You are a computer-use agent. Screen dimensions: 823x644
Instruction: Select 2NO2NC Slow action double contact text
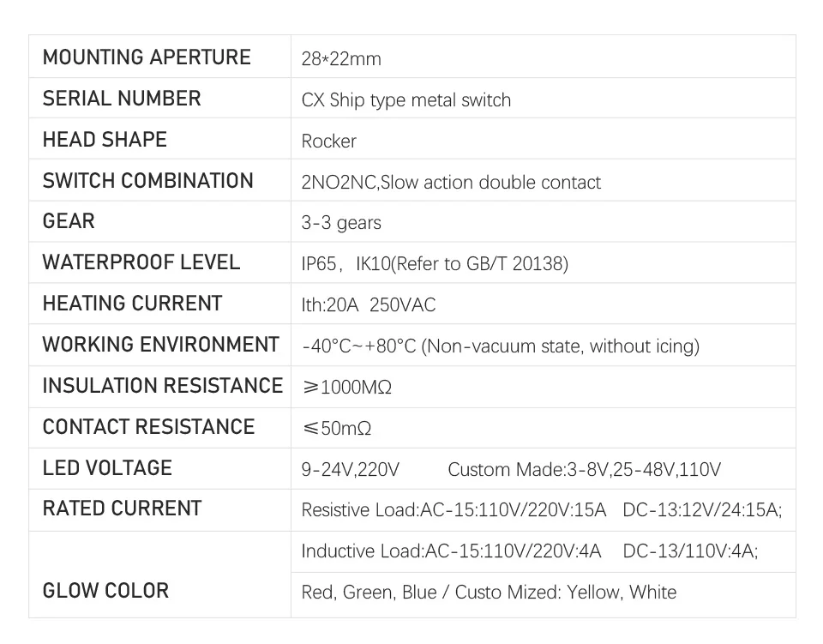(451, 182)
